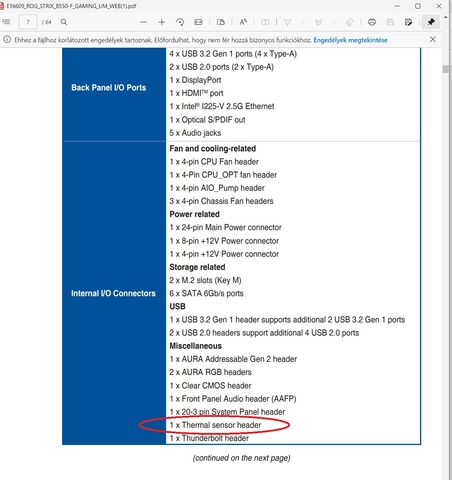Select the Draw pen tool
452x480 pixels.
click(287, 22)
